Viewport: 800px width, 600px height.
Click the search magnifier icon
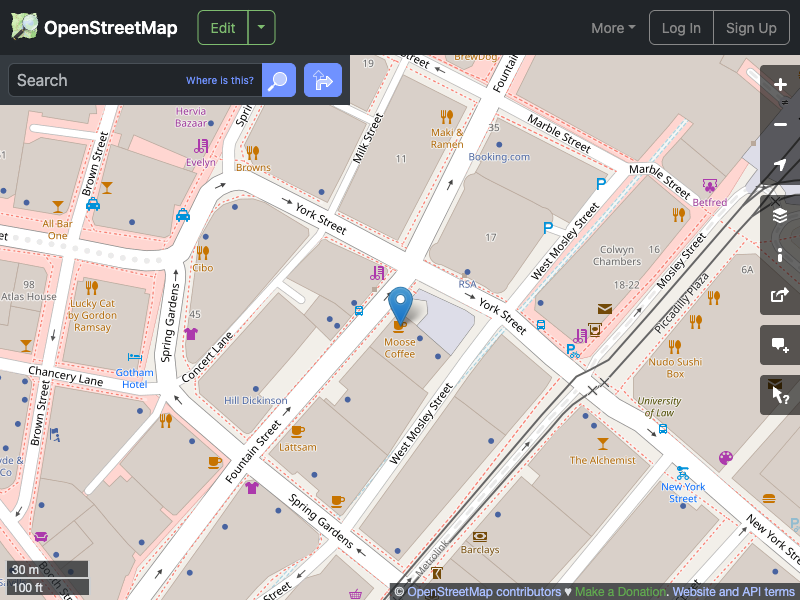[278, 80]
